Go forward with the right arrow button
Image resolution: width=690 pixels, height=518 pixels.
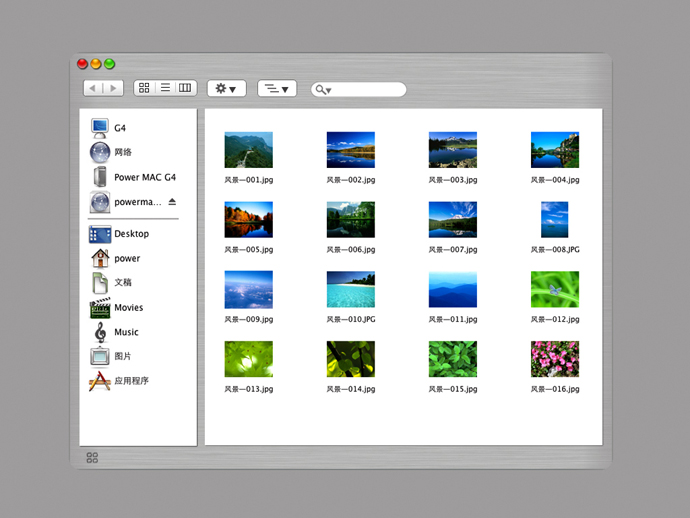(x=114, y=88)
